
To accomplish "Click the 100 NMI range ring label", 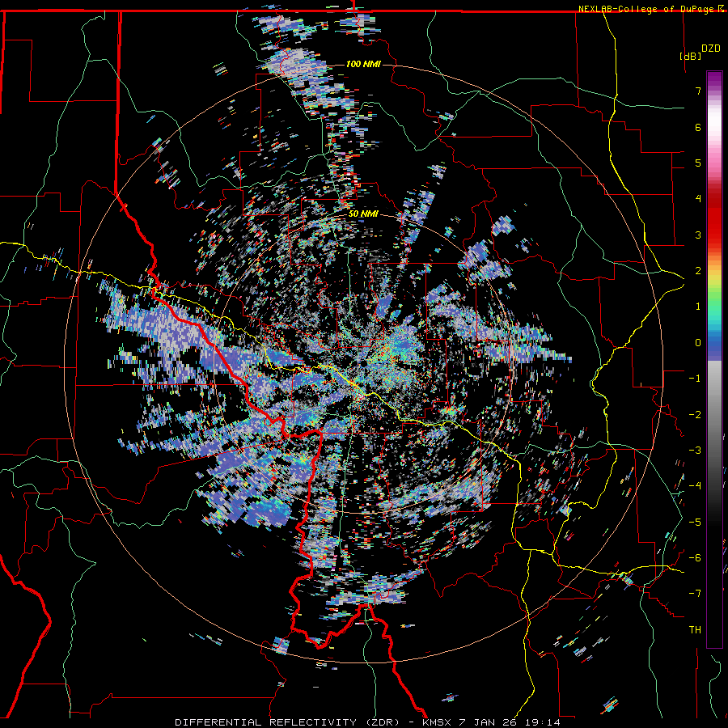I will (363, 64).
